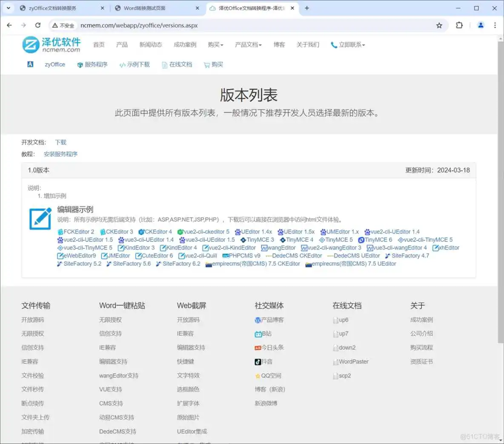504x444 pixels.
Task: Click the QQ空间 yellow star icon
Action: [x=257, y=375]
